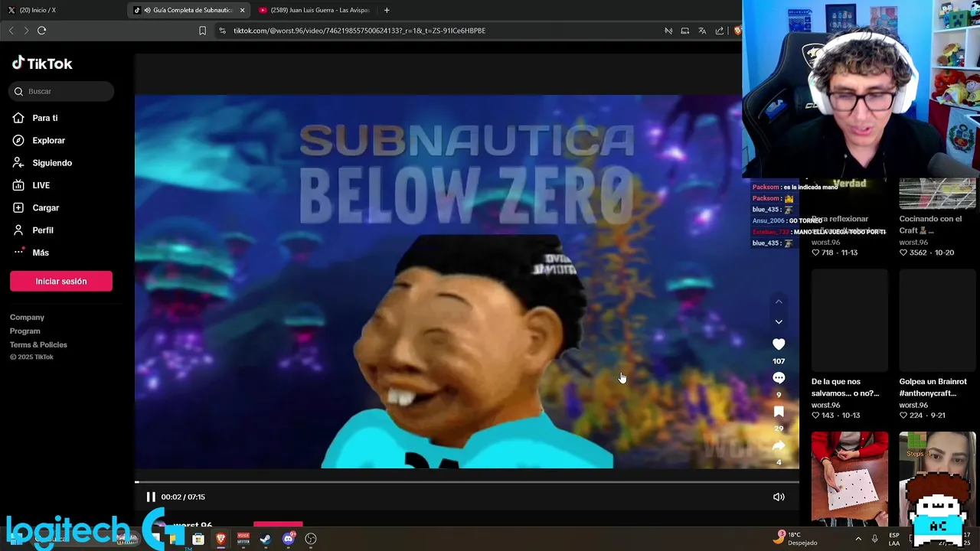980x551 pixels.
Task: Open thumbnail above Cocinando con el Craft
Action: [x=937, y=194]
